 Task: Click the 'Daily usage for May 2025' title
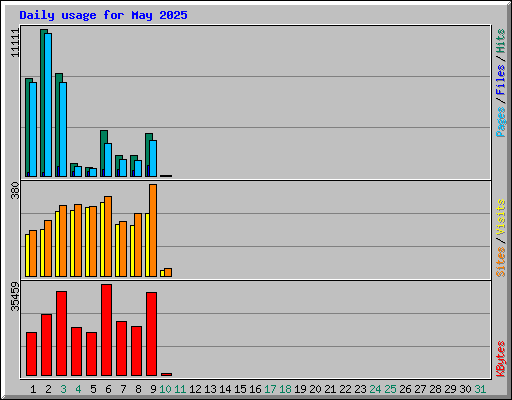[103, 15]
